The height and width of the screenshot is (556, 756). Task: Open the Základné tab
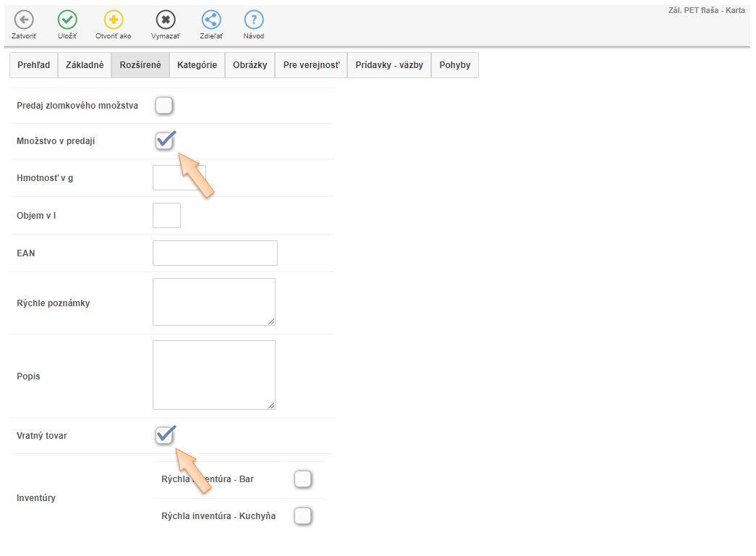(x=85, y=65)
